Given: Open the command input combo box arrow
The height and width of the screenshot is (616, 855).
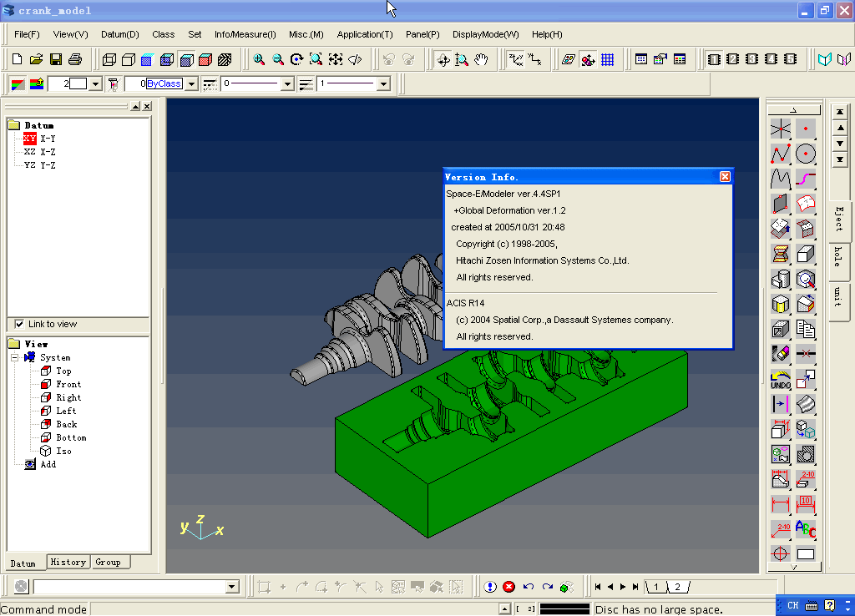Looking at the screenshot, I should 232,587.
